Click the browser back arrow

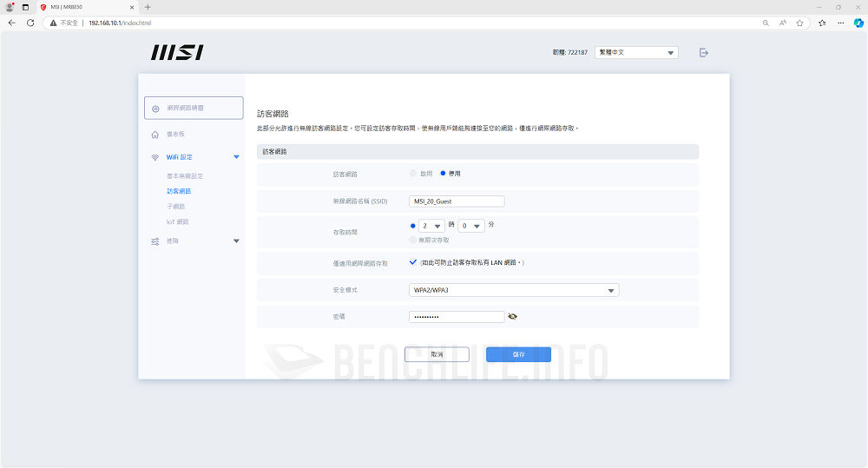[11, 23]
